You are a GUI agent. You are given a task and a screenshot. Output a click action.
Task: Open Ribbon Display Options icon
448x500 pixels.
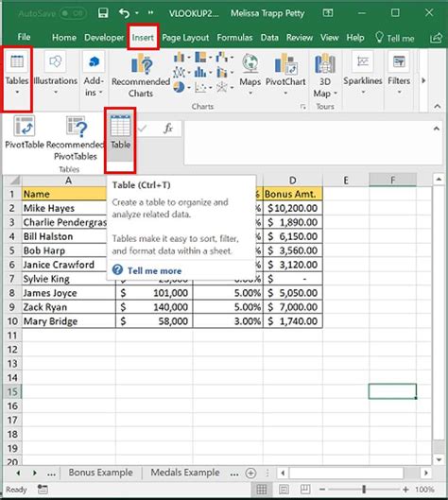(328, 12)
